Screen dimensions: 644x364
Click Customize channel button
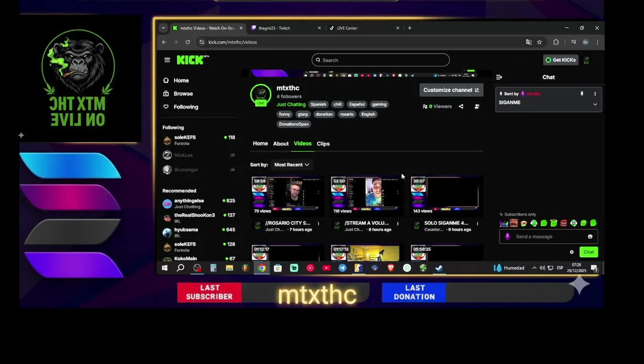tap(451, 90)
